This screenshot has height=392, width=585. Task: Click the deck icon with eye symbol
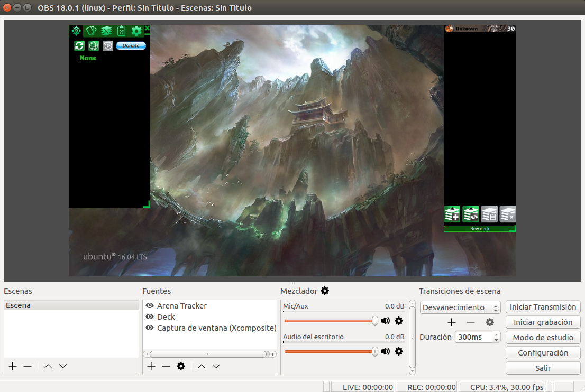470,214
